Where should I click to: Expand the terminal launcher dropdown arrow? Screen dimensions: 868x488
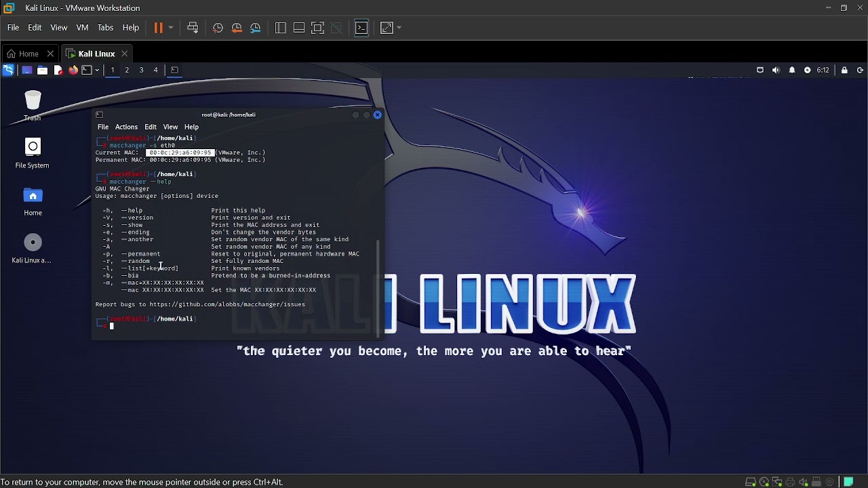click(x=97, y=70)
